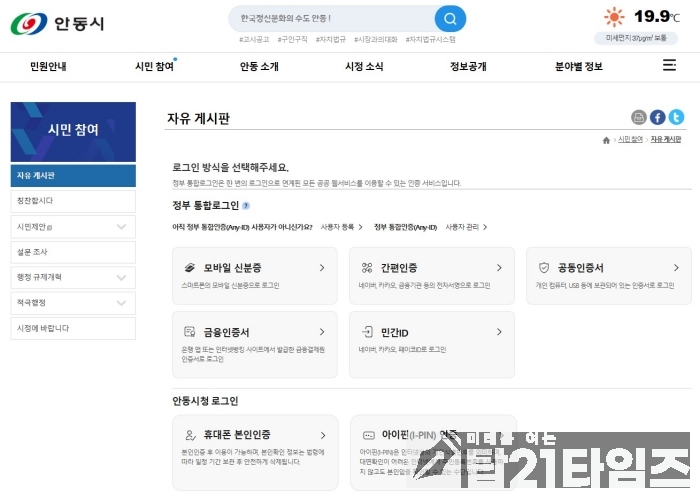Screen dimensions: 700x498
Task: Click the #고시공고 hashtag link
Action: coord(254,39)
